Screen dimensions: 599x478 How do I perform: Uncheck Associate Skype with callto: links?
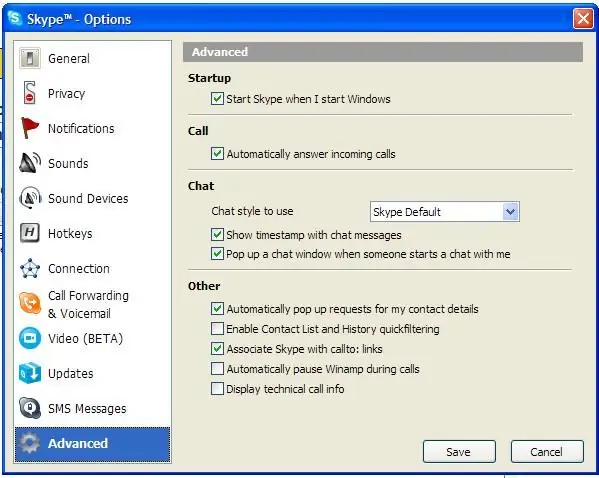point(217,348)
